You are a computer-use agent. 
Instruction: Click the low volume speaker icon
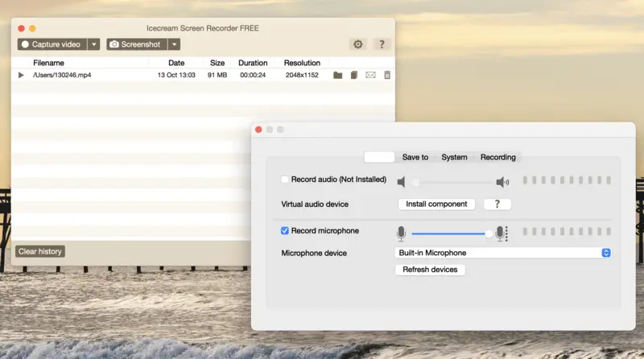coord(401,182)
